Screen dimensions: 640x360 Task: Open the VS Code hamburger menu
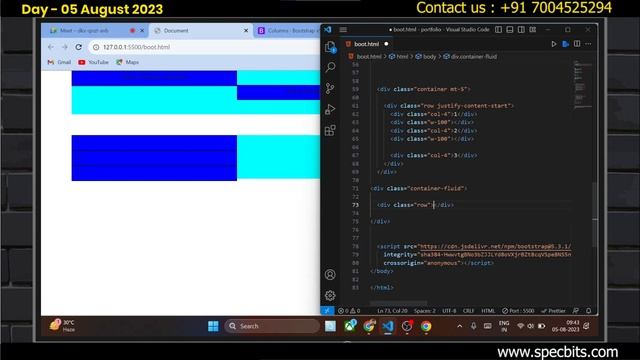pos(343,29)
